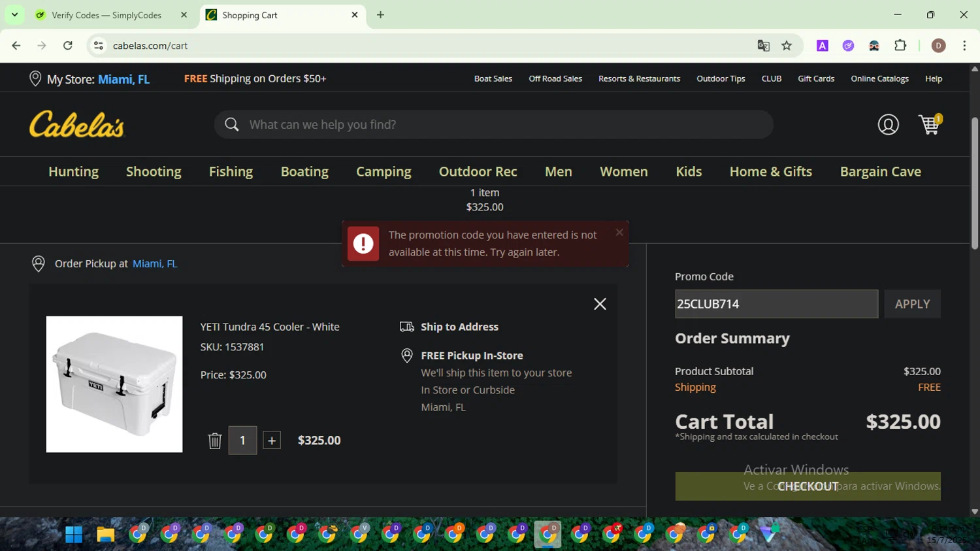
Task: Select Ship to Address option
Action: coord(459,327)
